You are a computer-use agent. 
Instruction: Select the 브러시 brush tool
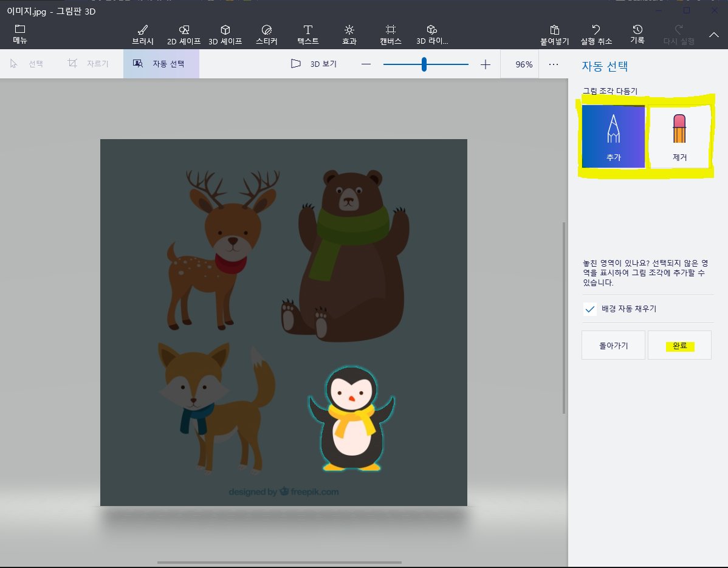[x=143, y=35]
